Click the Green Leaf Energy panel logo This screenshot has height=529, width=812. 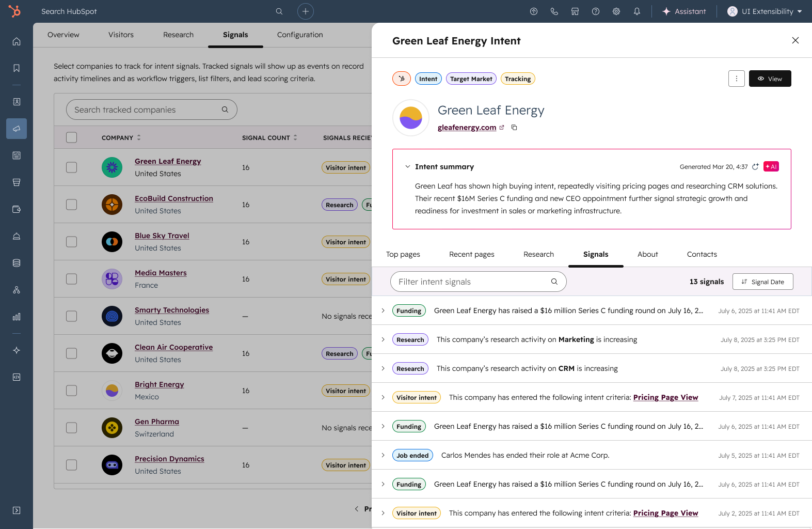pos(411,118)
